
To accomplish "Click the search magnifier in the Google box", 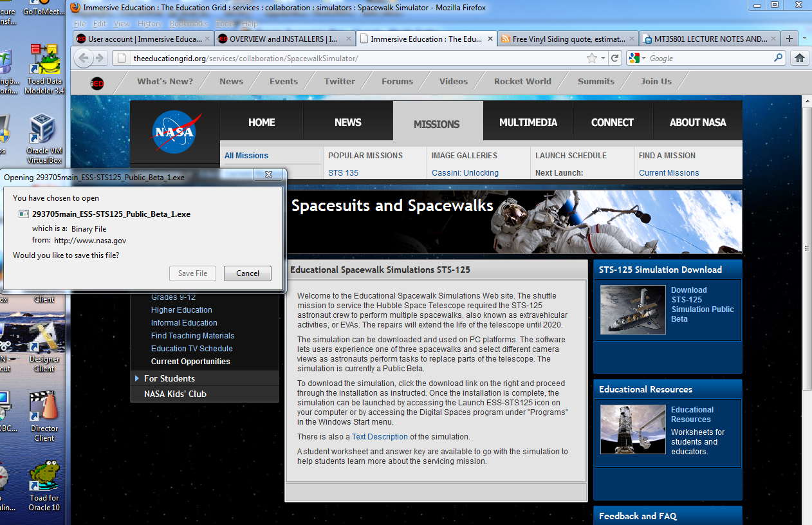I will pos(779,58).
